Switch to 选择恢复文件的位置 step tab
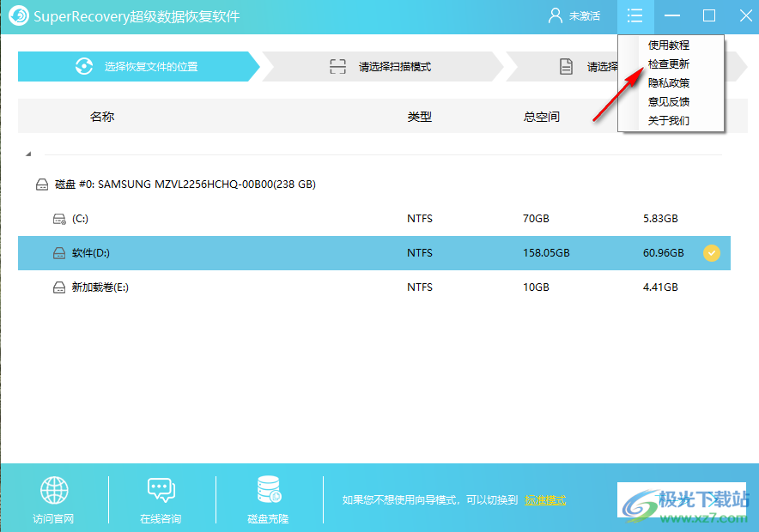The image size is (759, 532). pos(139,66)
